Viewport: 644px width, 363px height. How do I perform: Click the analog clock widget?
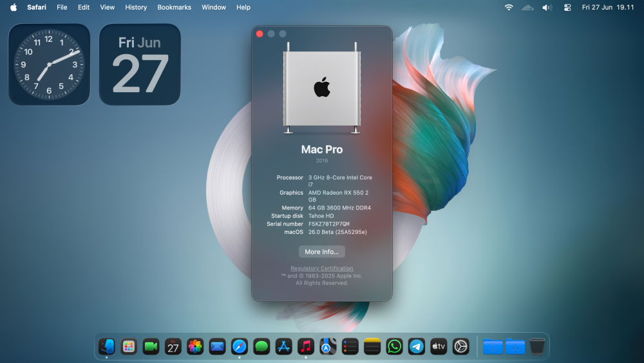50,64
